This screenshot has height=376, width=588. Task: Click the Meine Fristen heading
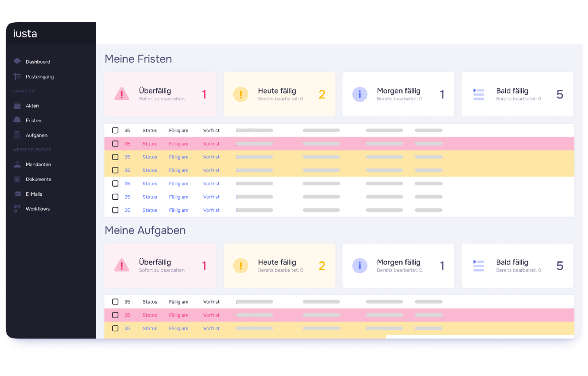pos(138,59)
